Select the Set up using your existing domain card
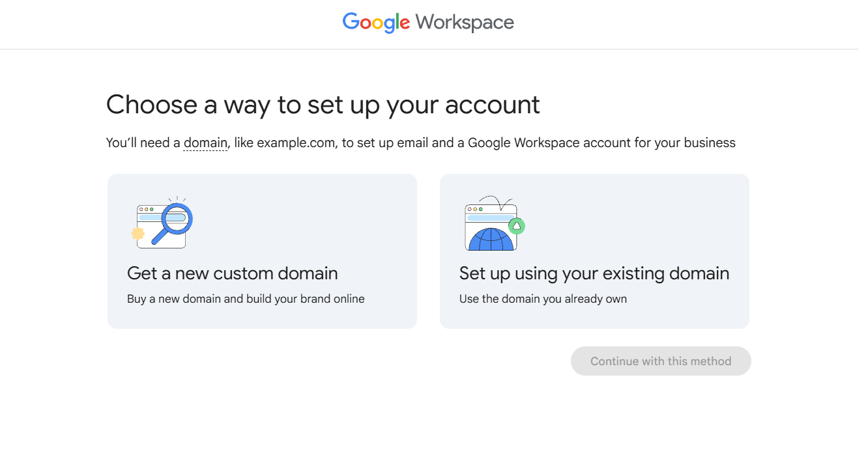The height and width of the screenshot is (472, 868). (x=594, y=251)
